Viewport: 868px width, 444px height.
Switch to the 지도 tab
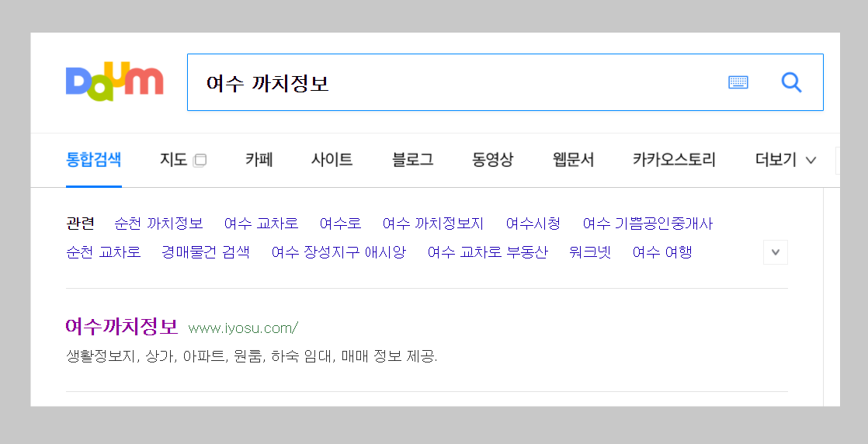tap(173, 160)
